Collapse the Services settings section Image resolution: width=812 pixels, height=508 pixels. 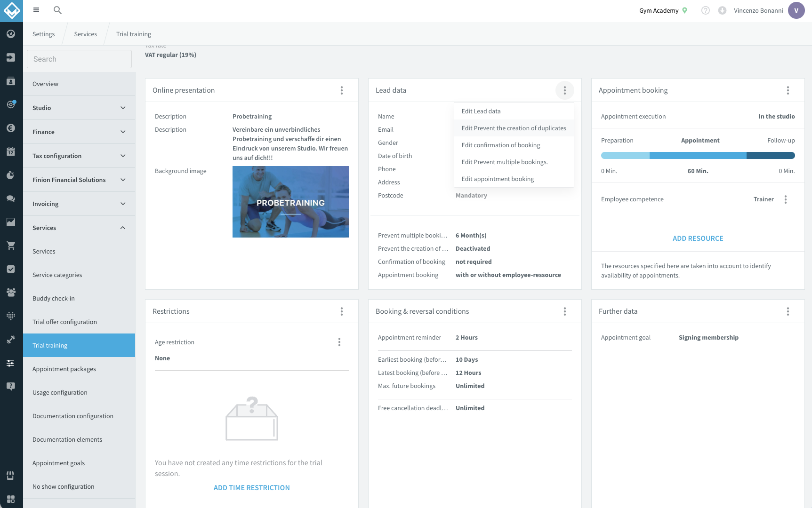click(79, 228)
